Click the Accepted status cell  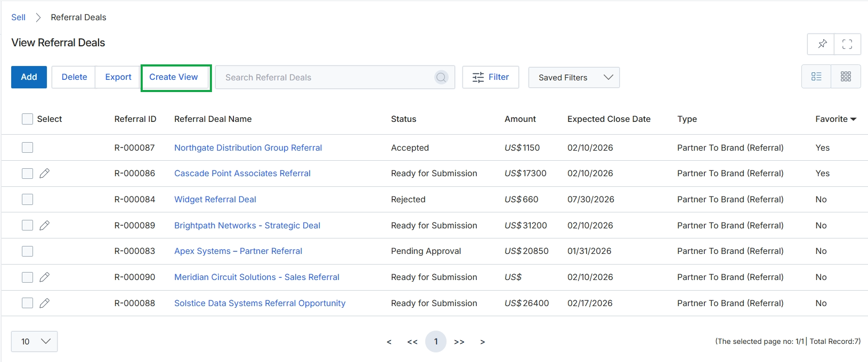point(410,147)
